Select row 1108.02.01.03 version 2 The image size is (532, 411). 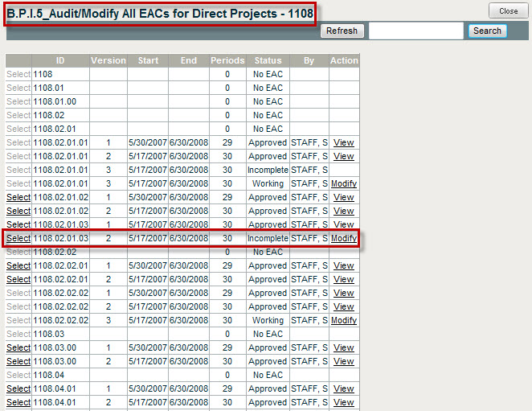(x=18, y=239)
